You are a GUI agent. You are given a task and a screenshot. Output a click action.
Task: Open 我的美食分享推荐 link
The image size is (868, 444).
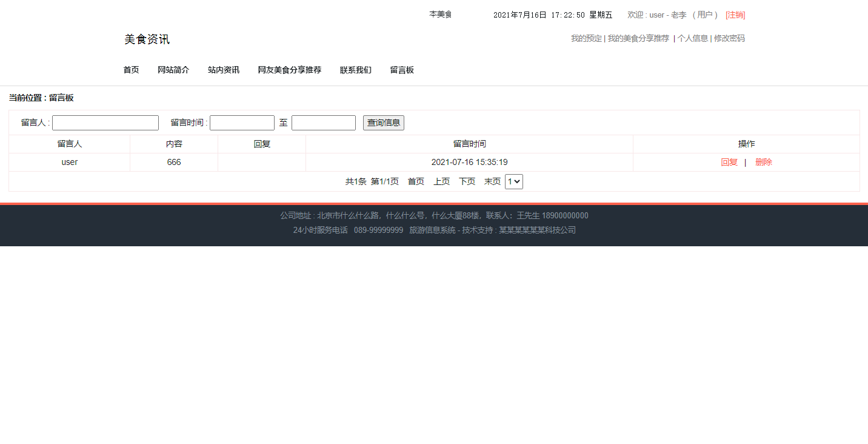tap(638, 38)
